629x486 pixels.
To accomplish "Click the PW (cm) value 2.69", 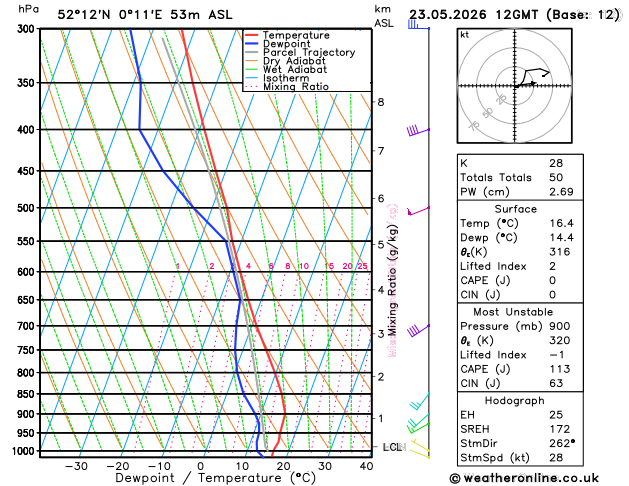I will coord(561,192).
